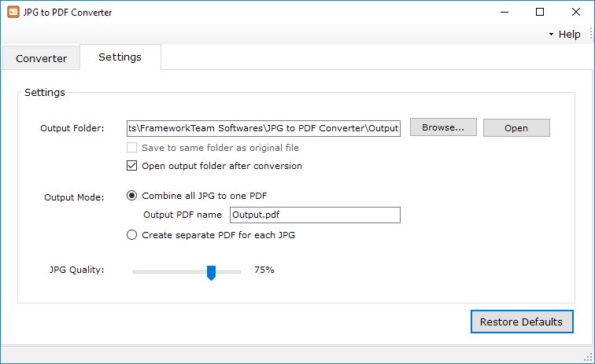Click the toolbar overflow grip beside Help
Image resolution: width=595 pixels, height=364 pixels.
coord(591,34)
